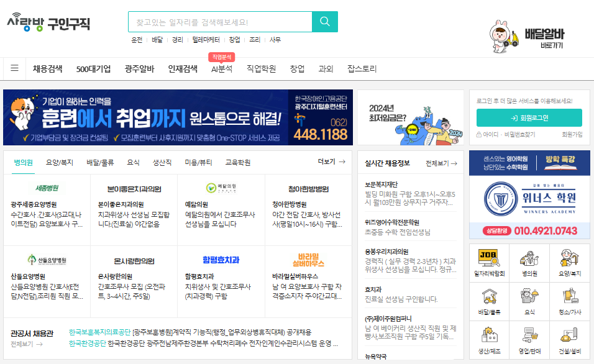594x364 pixels.
Task: Click the 경리 keyword link
Action: (177, 40)
